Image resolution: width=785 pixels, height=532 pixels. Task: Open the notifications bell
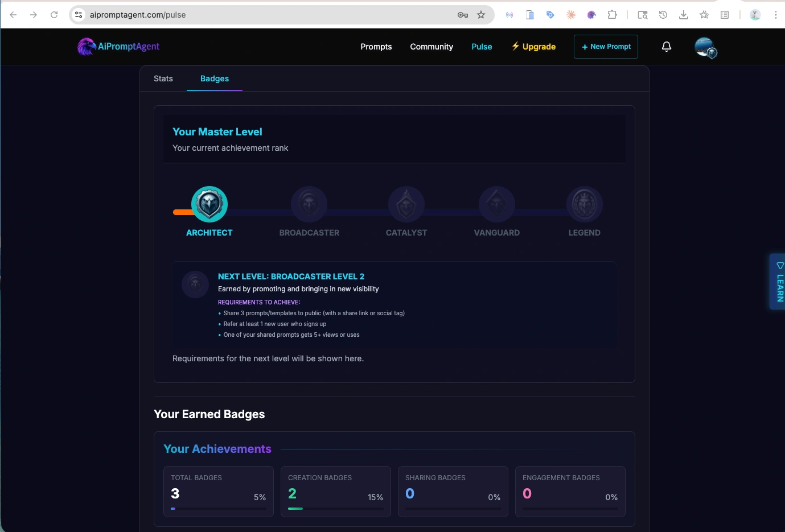(x=667, y=47)
